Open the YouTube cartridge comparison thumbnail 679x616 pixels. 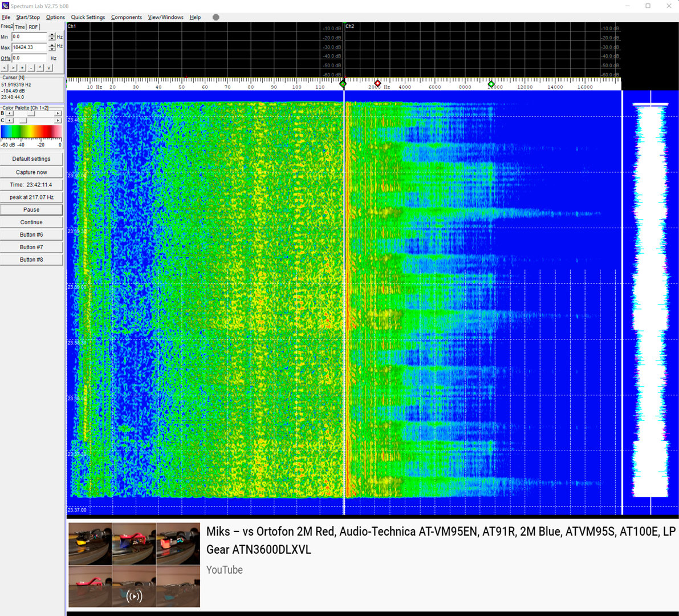click(x=134, y=565)
